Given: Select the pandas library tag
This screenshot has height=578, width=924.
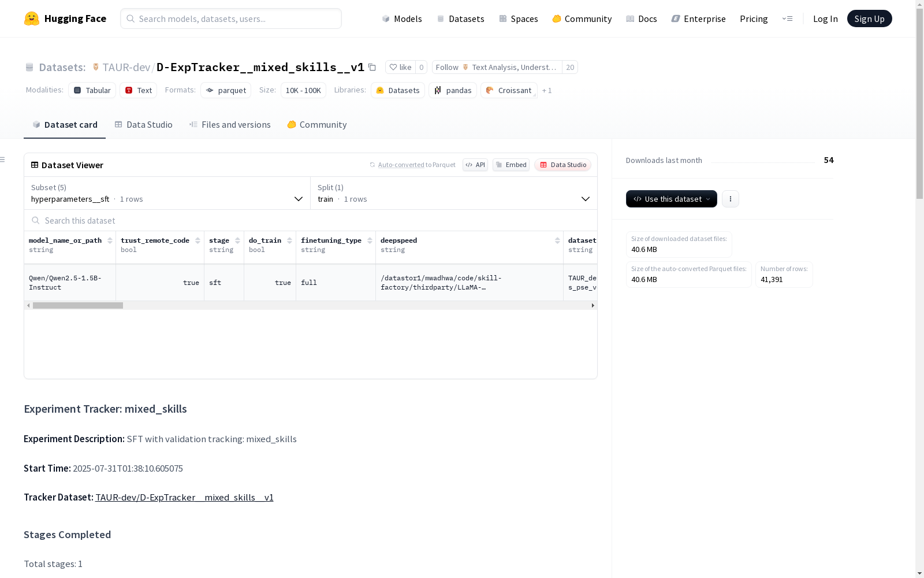Looking at the screenshot, I should (453, 90).
